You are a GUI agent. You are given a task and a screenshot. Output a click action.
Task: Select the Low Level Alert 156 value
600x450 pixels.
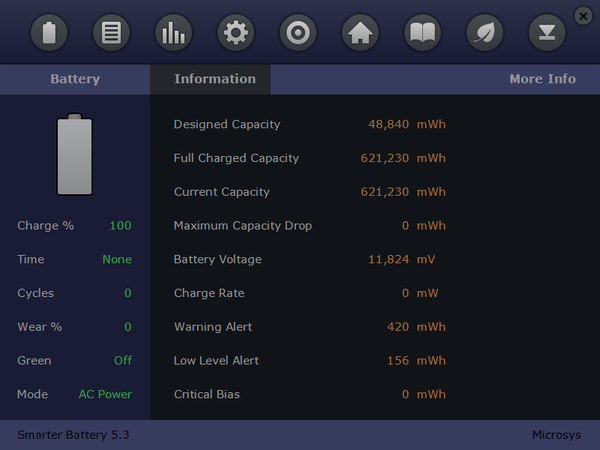point(398,360)
